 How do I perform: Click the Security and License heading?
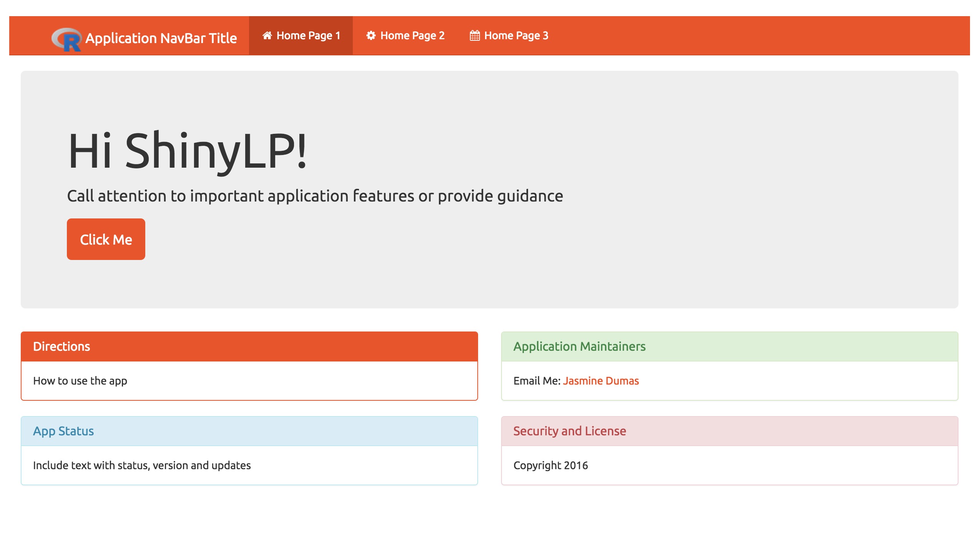(570, 431)
